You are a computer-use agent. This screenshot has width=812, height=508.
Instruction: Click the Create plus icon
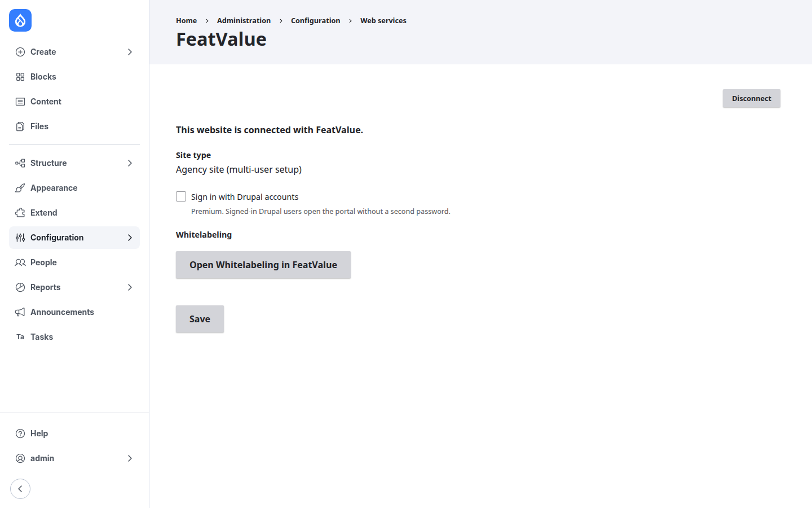[20, 52]
